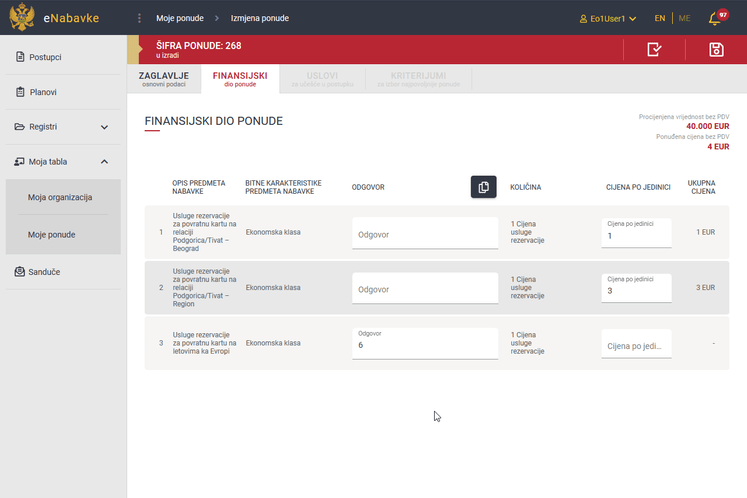Switch language to ME

684,19
